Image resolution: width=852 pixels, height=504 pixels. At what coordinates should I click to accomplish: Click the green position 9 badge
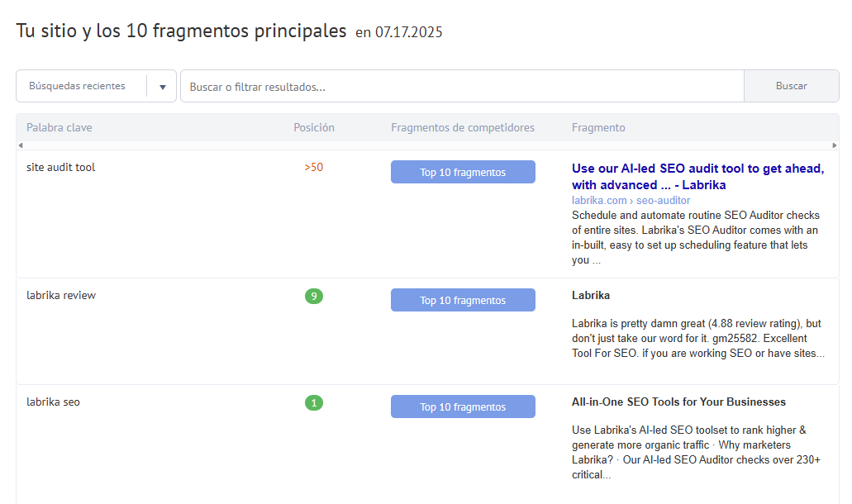click(314, 296)
